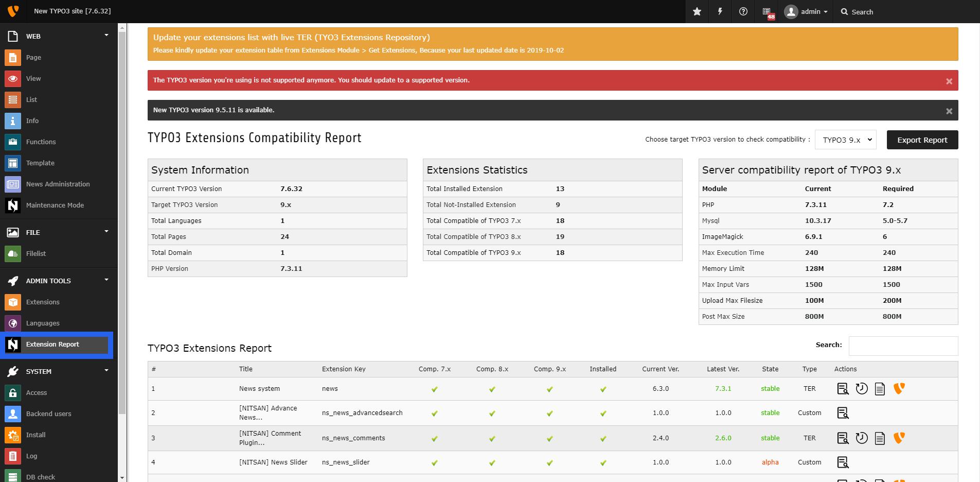Click latest version 2.6.0 of ns_news_comments
The width and height of the screenshot is (980, 482).
[723, 438]
